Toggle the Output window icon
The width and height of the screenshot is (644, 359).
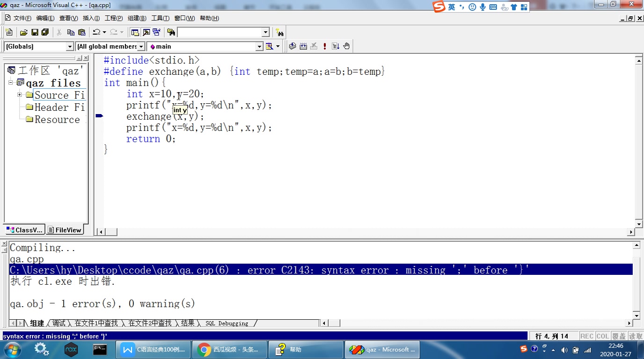pyautogui.click(x=146, y=32)
